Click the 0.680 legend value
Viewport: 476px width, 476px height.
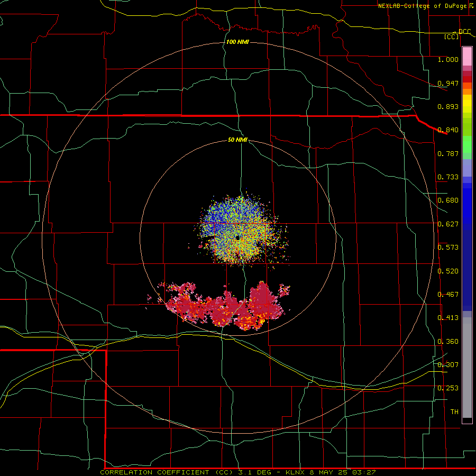(x=448, y=200)
